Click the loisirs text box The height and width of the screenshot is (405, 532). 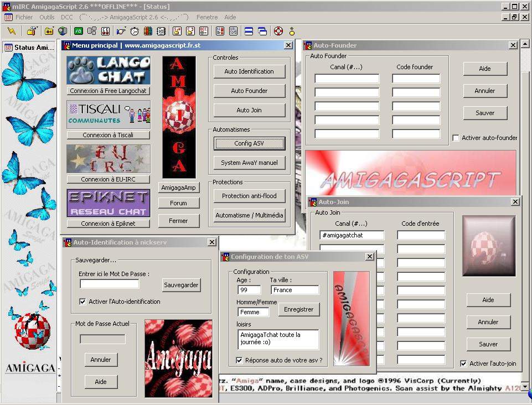pyautogui.click(x=278, y=339)
